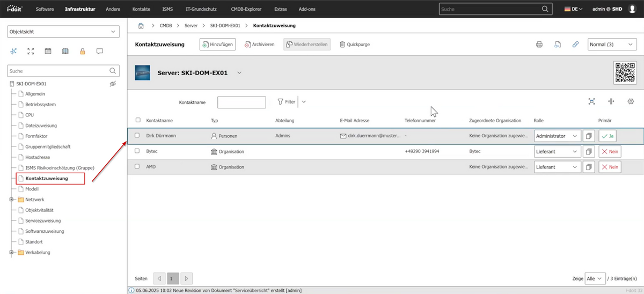Open the IT-Grundschutz menu
This screenshot has width=644, height=294.
point(201,9)
